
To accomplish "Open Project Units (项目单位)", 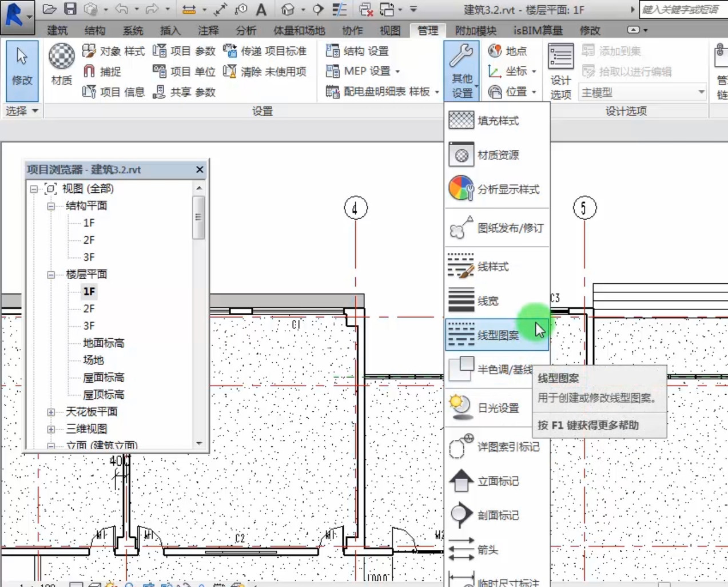I will 184,71.
